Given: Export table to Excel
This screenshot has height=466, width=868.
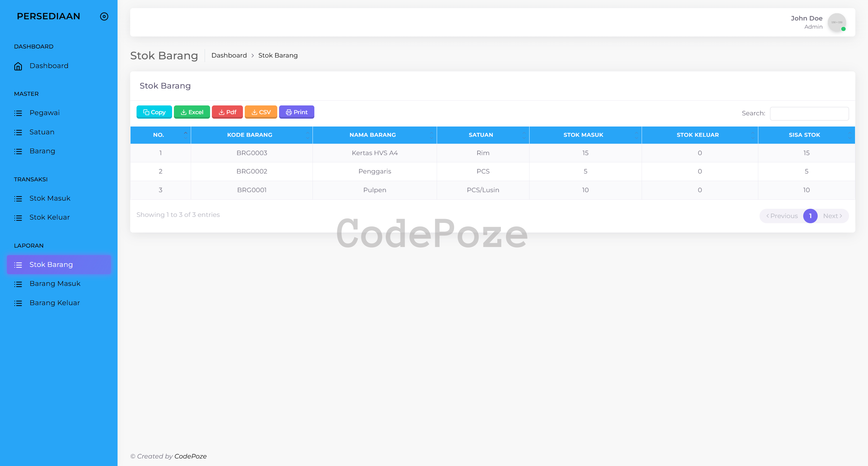Looking at the screenshot, I should coord(192,112).
